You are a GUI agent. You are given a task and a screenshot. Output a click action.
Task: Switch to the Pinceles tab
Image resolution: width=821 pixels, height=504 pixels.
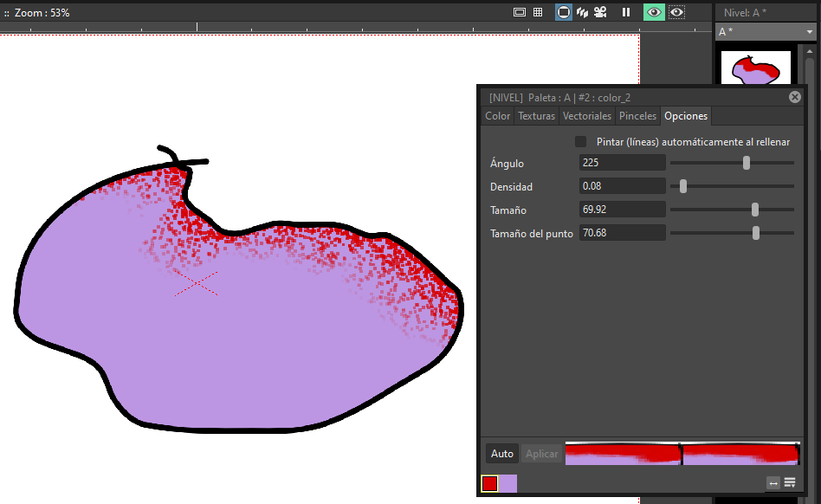point(637,115)
